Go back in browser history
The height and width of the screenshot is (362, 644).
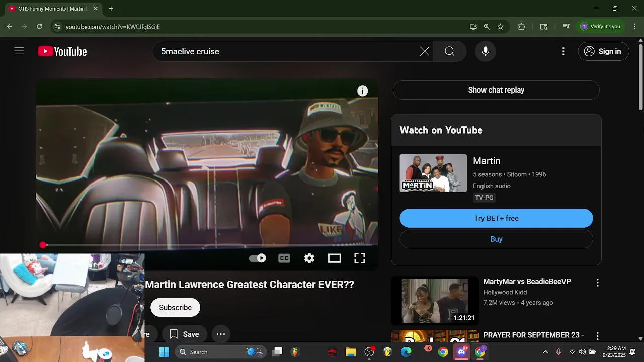coord(9,27)
